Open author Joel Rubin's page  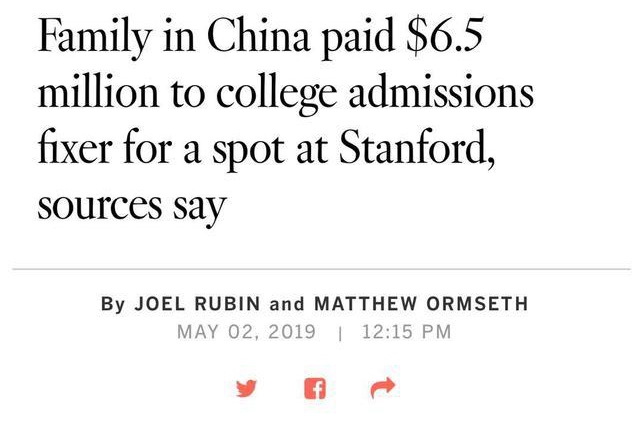tap(197, 304)
